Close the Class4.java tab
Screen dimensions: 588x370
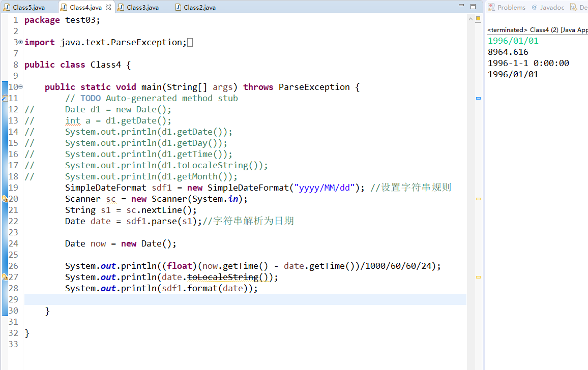(x=108, y=7)
